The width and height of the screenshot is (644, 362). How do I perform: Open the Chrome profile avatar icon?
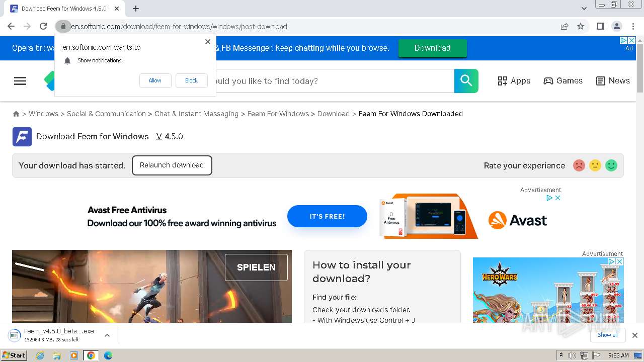coord(616,26)
